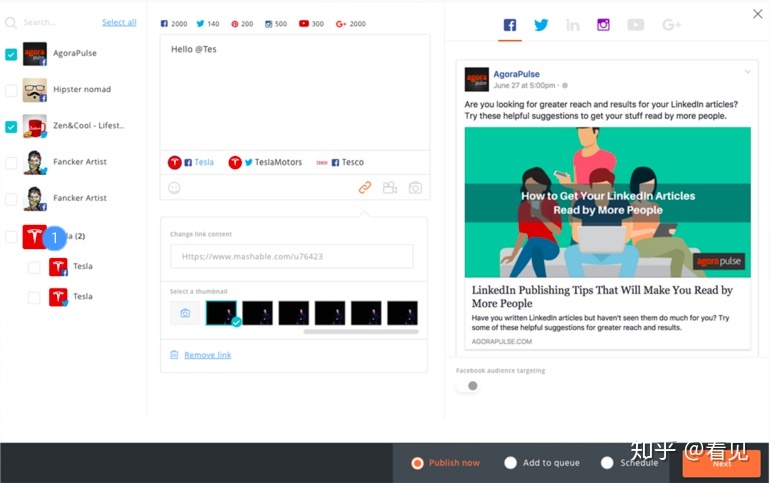
Task: Click the AgoraPulse profile avatar in list
Action: pyautogui.click(x=35, y=54)
